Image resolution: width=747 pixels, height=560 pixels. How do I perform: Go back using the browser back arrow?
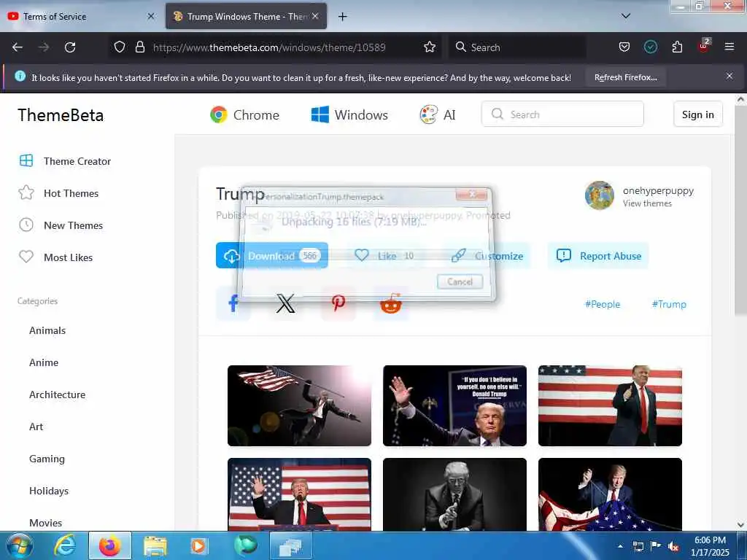(x=18, y=47)
